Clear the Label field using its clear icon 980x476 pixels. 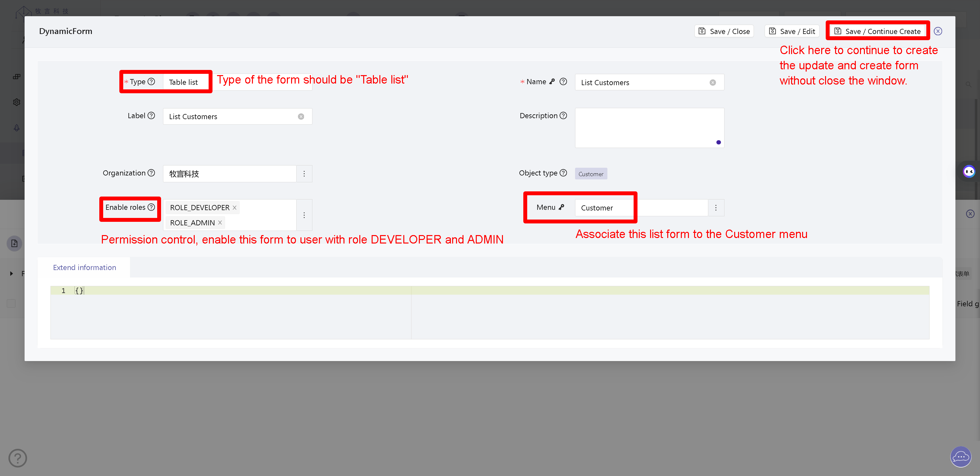click(x=301, y=116)
